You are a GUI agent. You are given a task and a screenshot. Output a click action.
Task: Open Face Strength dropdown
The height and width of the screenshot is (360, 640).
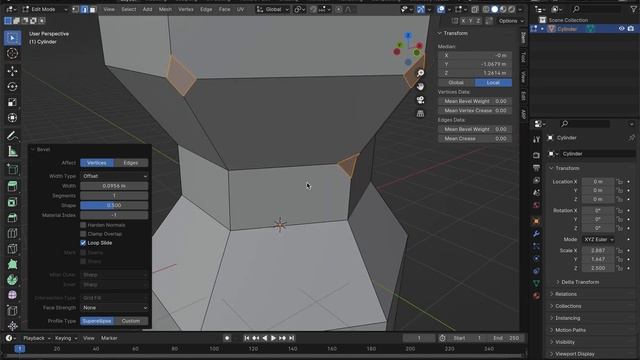tap(114, 308)
